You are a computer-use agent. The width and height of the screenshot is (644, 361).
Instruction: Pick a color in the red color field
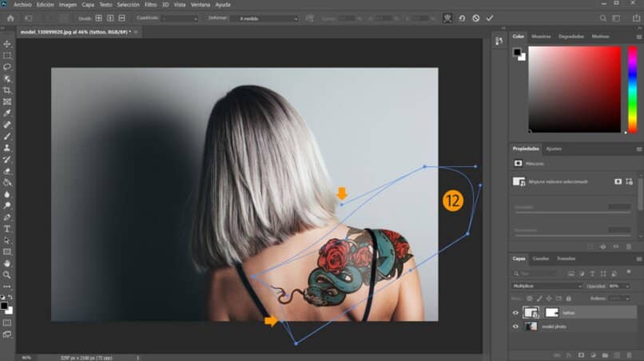point(574,89)
